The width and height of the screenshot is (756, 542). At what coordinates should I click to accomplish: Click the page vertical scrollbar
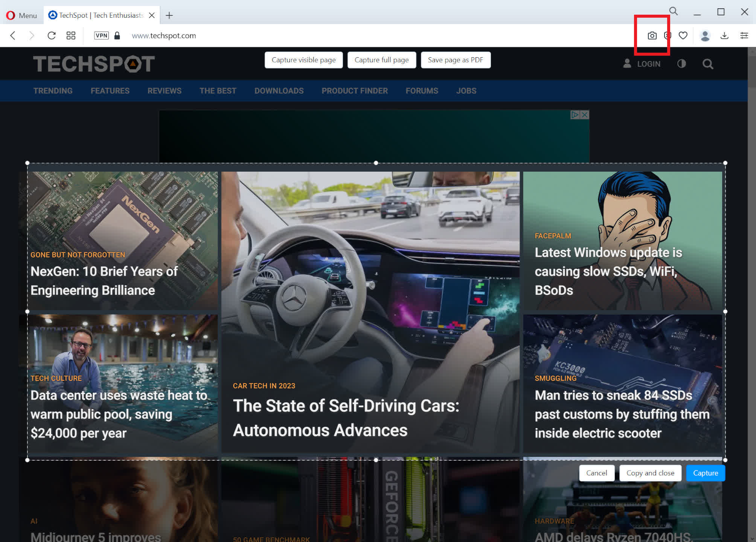[x=751, y=72]
